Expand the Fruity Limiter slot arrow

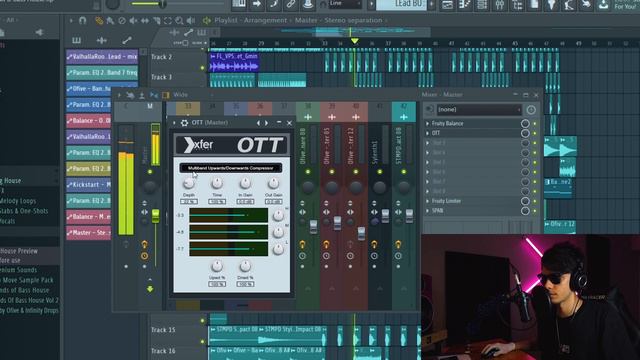coord(427,201)
